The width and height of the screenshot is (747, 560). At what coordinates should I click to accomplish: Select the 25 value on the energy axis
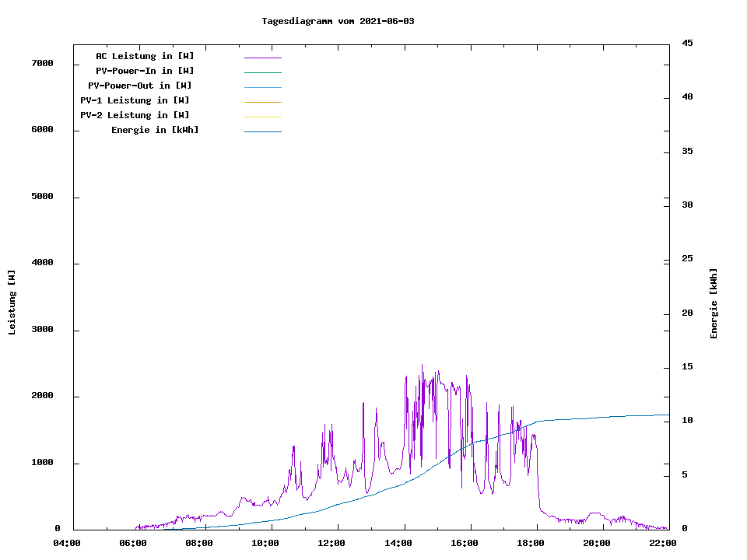687,258
